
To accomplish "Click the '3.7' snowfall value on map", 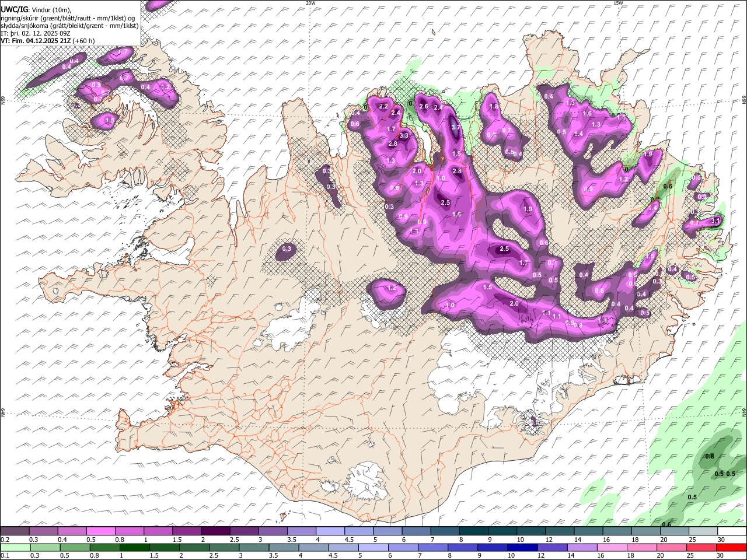I will 456,127.
